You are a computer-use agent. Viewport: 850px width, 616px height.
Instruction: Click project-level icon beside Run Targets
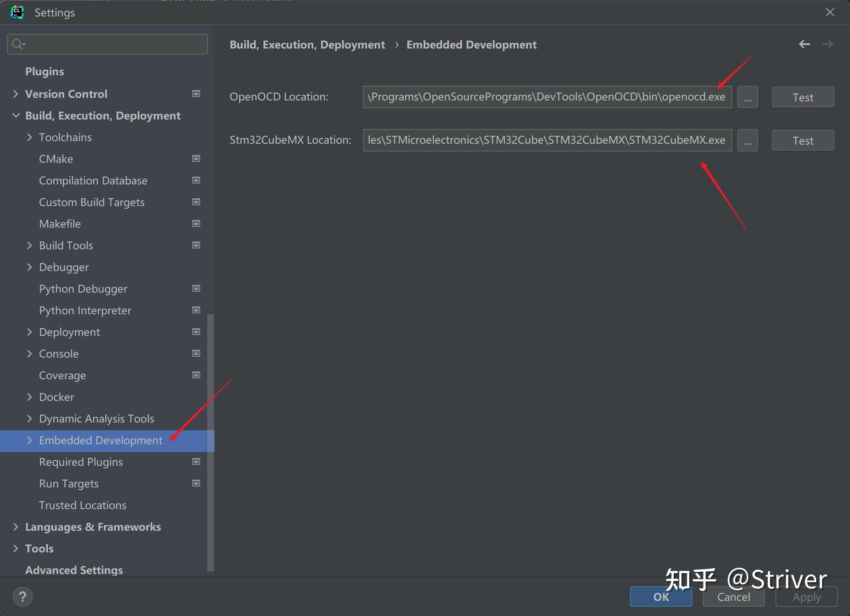point(196,483)
